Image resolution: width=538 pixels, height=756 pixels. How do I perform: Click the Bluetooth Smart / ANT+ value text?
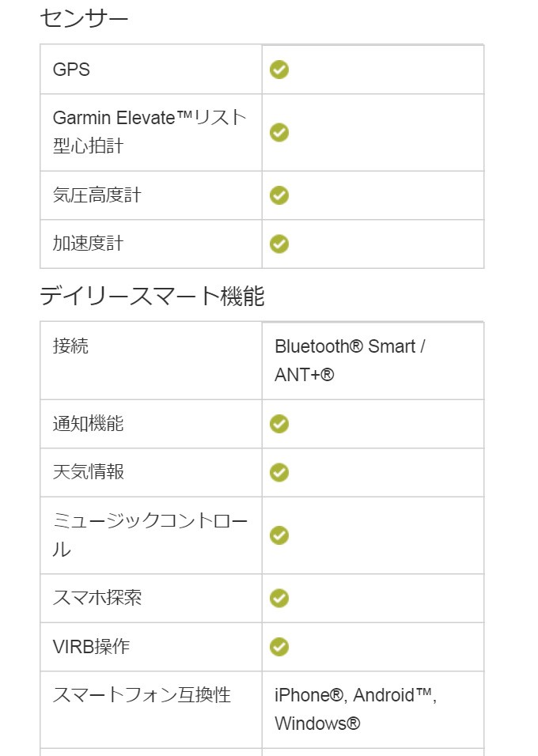(350, 360)
